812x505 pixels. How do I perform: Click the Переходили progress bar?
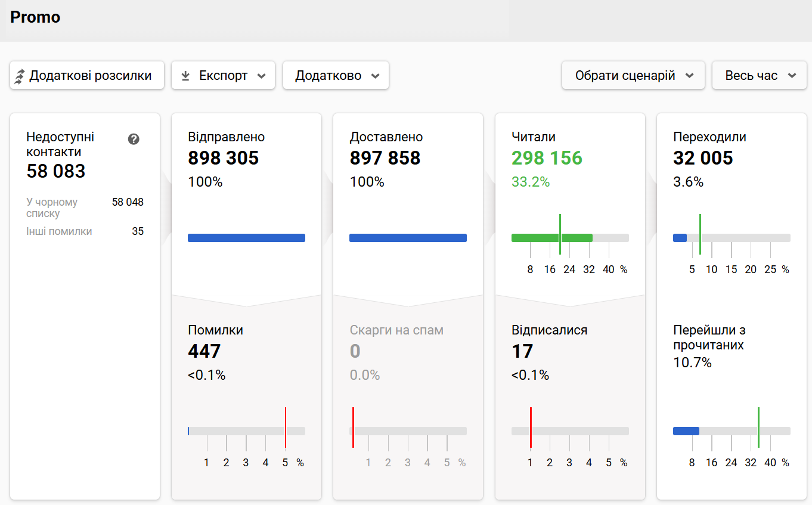pyautogui.click(x=732, y=238)
